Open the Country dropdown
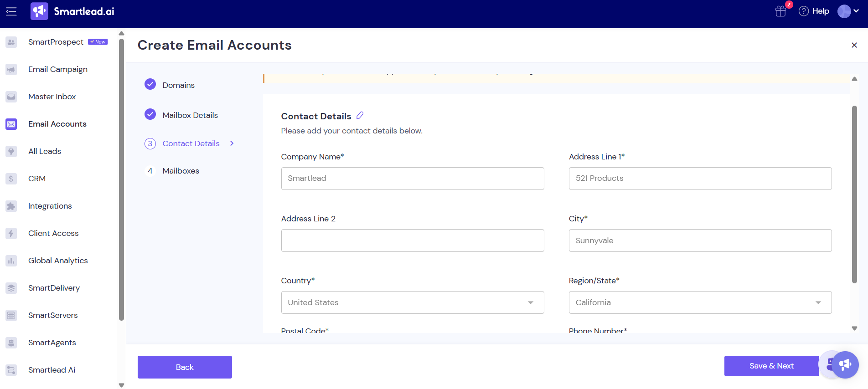The image size is (868, 389). [x=412, y=302]
